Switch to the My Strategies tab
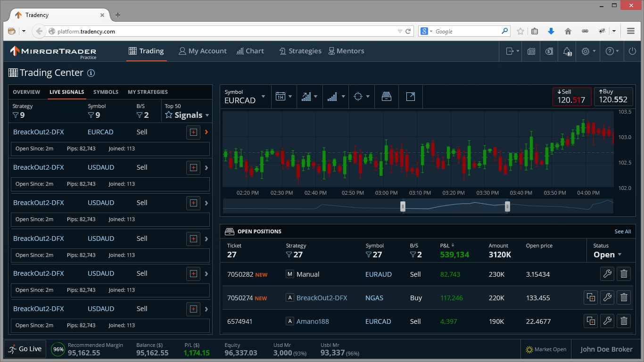The height and width of the screenshot is (362, 644). point(148,92)
